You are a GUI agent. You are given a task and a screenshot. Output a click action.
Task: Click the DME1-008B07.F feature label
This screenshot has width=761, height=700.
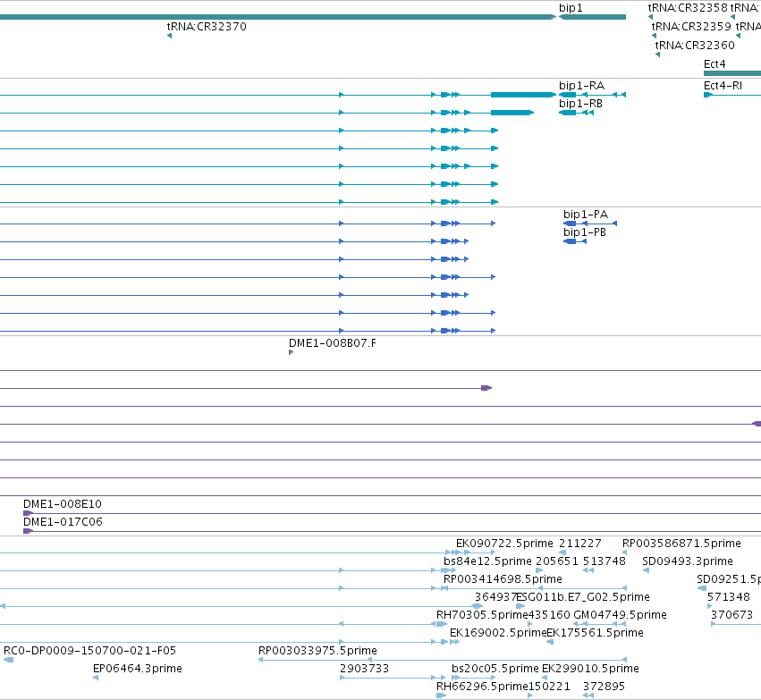tap(333, 343)
